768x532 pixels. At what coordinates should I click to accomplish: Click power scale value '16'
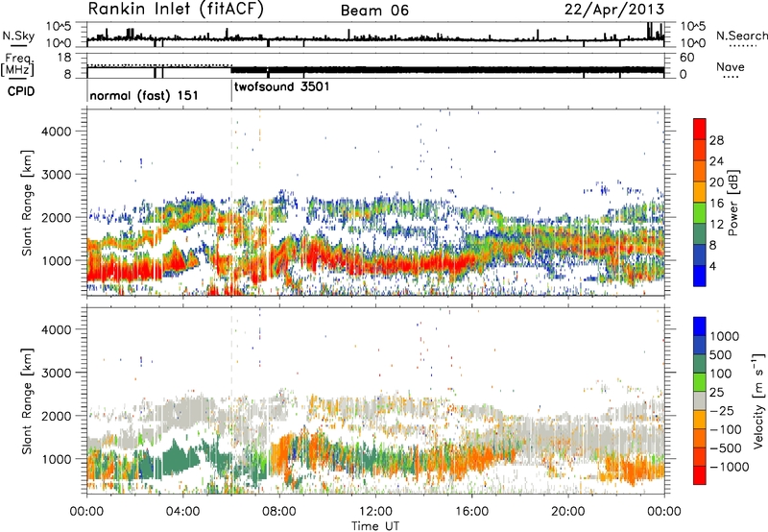tap(716, 204)
